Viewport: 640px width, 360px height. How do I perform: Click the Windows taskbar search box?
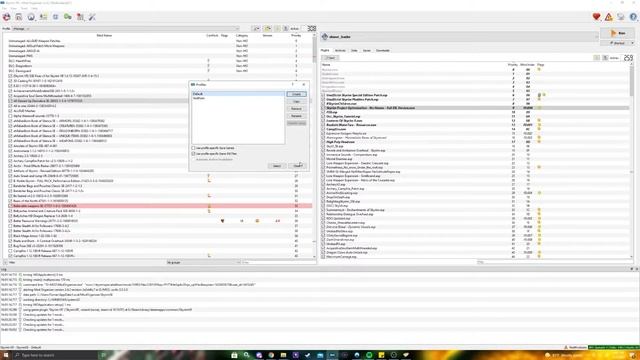(54, 355)
